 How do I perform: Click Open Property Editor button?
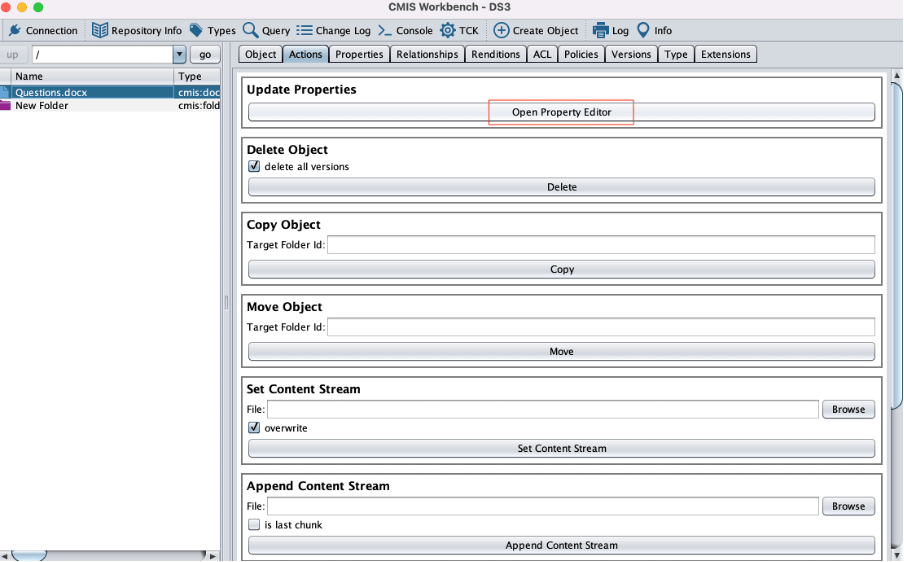[562, 112]
